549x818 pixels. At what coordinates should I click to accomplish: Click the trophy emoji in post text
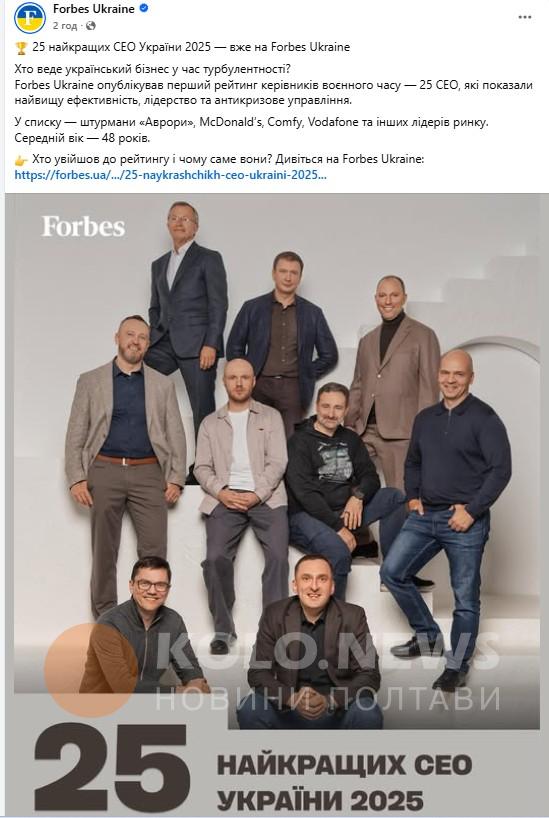pyautogui.click(x=21, y=48)
